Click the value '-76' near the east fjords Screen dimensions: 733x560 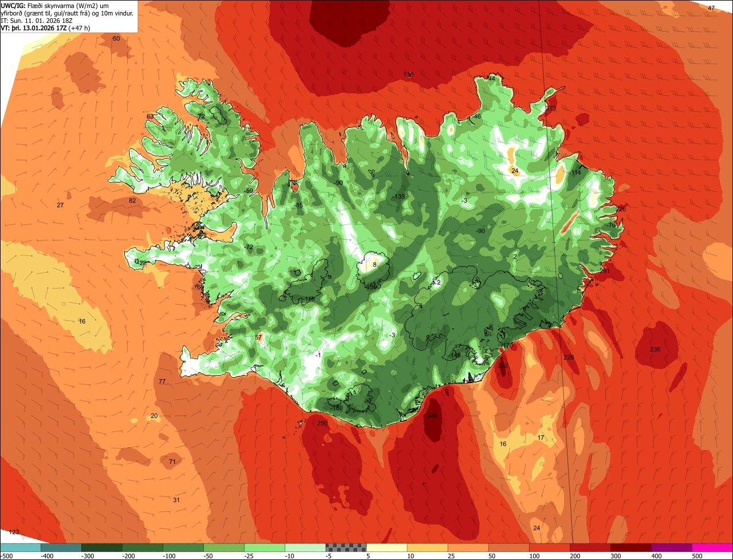click(x=611, y=225)
